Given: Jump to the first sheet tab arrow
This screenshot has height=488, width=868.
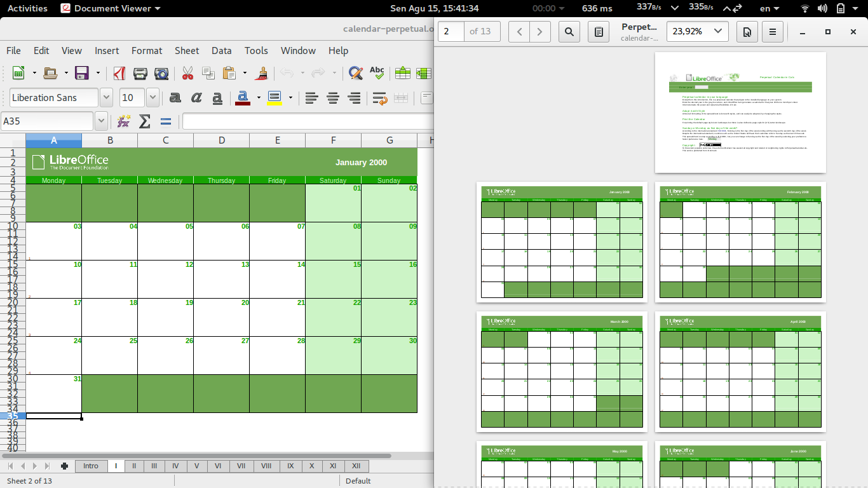Looking at the screenshot, I should coord(10,466).
